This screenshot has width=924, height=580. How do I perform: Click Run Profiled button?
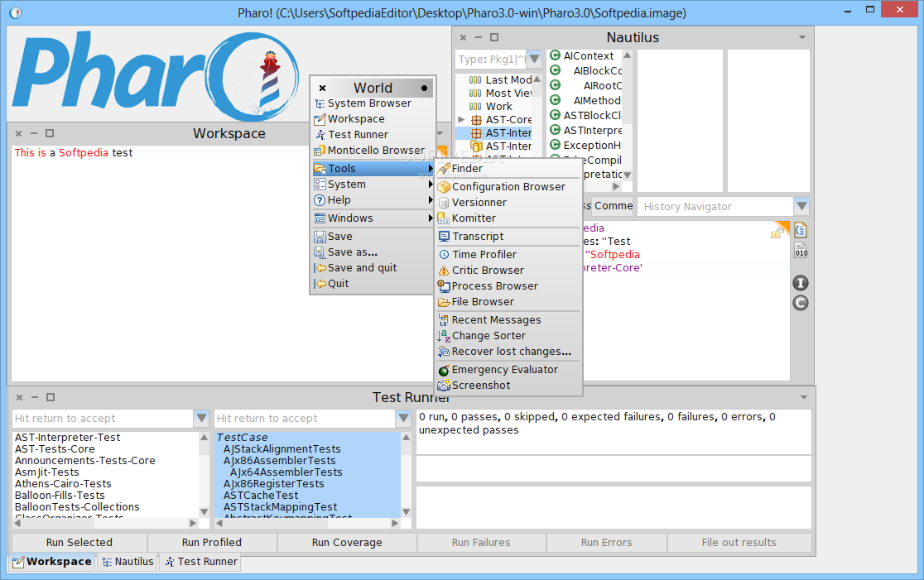click(212, 542)
